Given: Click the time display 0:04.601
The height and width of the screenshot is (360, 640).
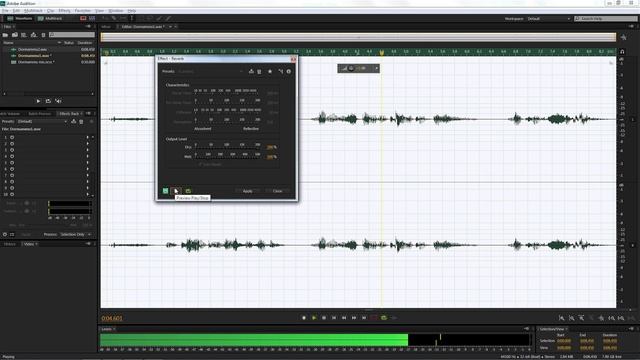Looking at the screenshot, I should [112, 318].
